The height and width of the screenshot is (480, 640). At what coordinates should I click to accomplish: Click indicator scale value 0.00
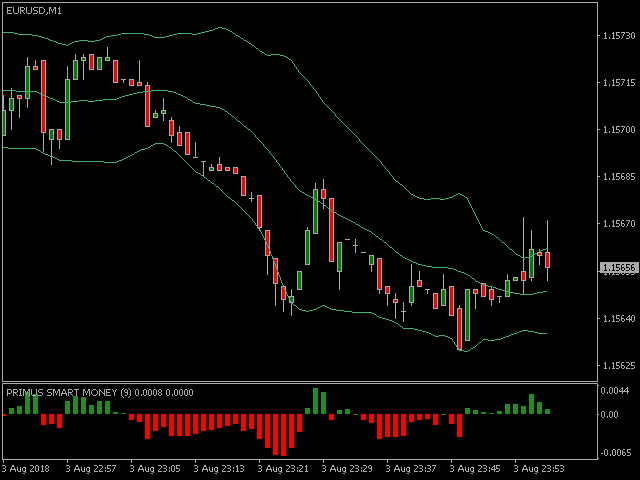coord(611,415)
